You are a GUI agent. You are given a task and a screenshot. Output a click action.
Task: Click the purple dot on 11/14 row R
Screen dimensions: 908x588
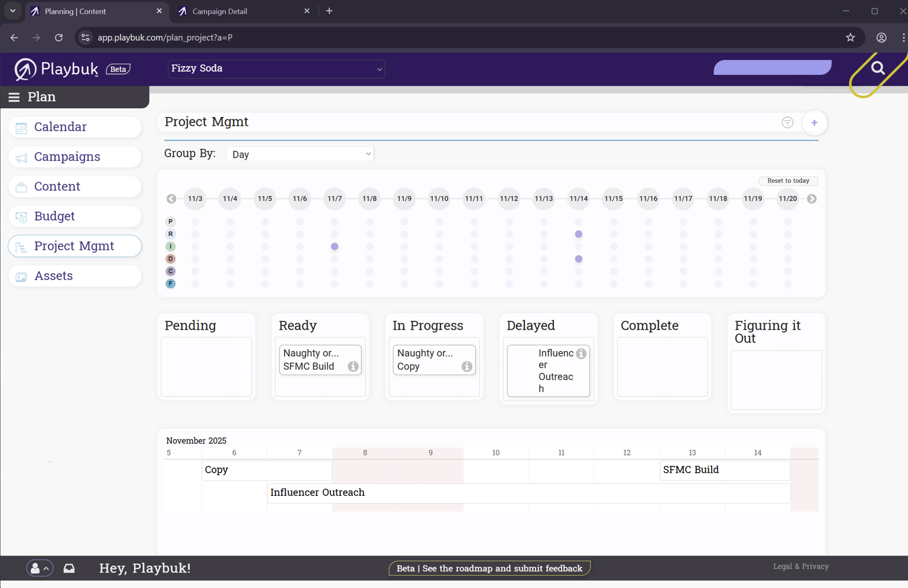coord(579,234)
